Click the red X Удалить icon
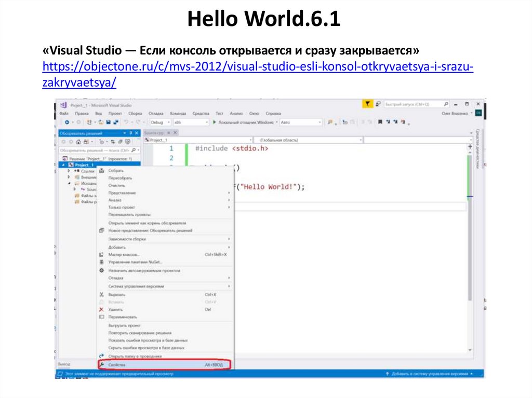 point(101,309)
